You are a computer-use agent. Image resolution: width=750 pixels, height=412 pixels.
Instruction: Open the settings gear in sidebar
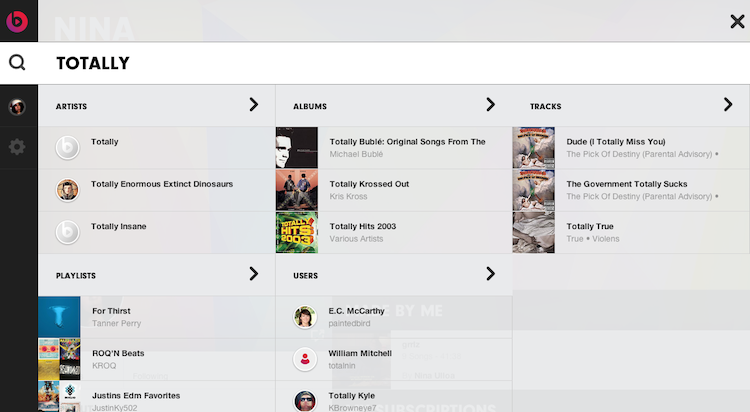click(17, 147)
